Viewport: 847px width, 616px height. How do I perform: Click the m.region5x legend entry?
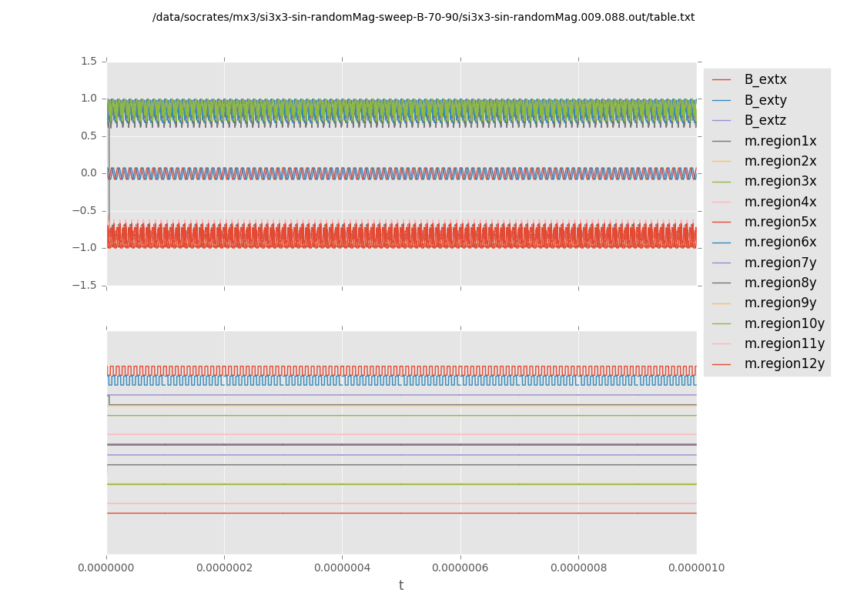pos(780,222)
